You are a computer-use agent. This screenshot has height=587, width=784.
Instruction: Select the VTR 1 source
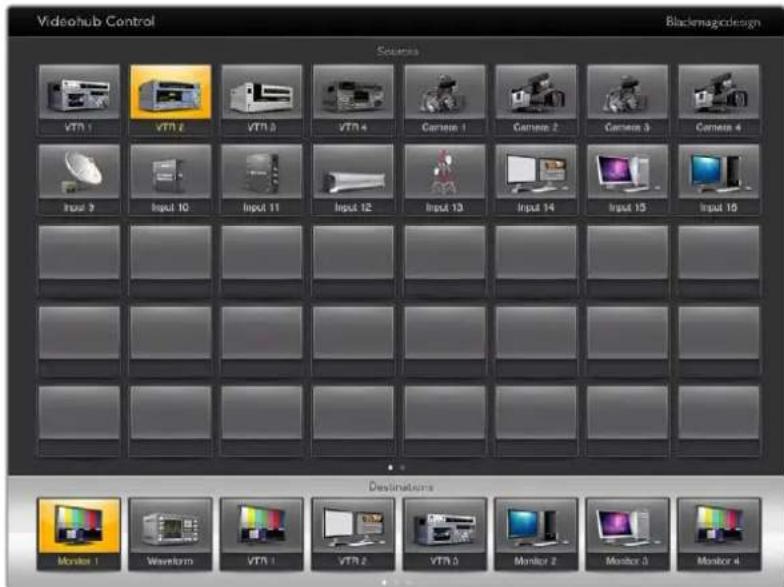pyautogui.click(x=79, y=100)
